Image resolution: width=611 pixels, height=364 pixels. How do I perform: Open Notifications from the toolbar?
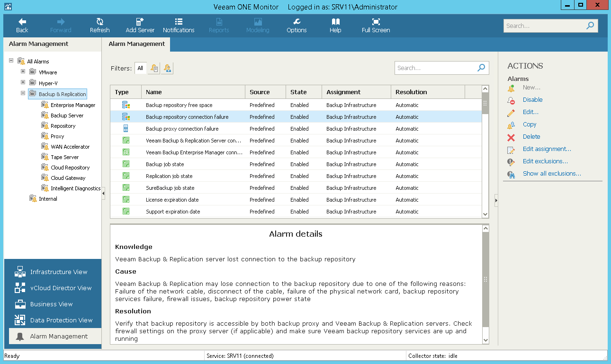point(179,26)
